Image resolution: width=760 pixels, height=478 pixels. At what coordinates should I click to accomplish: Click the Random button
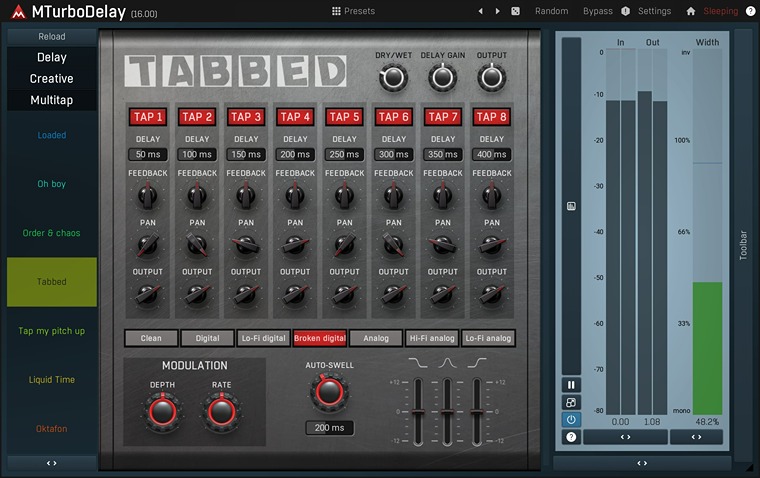click(552, 11)
